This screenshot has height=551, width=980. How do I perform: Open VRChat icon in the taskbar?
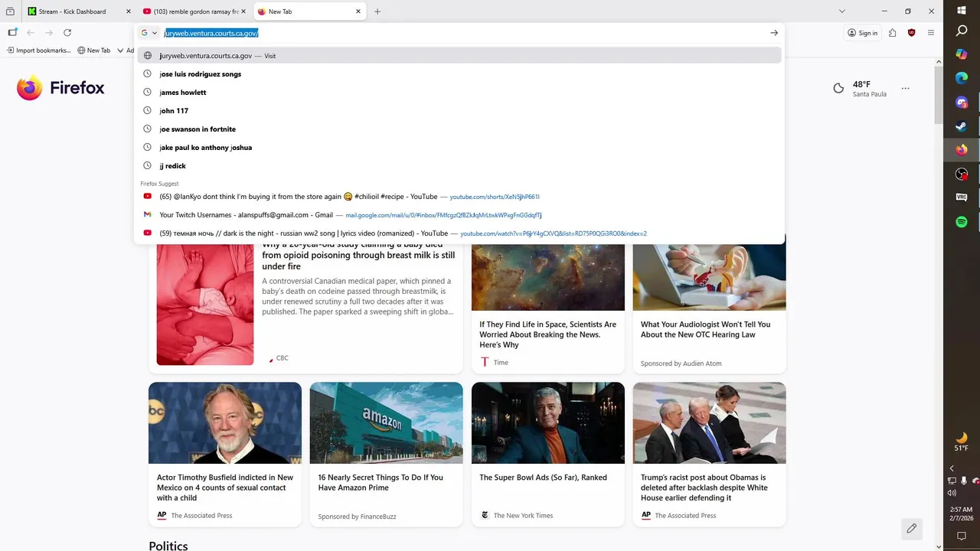962,197
